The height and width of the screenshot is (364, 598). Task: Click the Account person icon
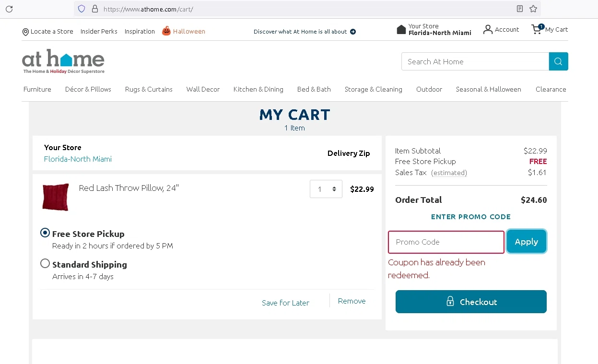point(488,30)
